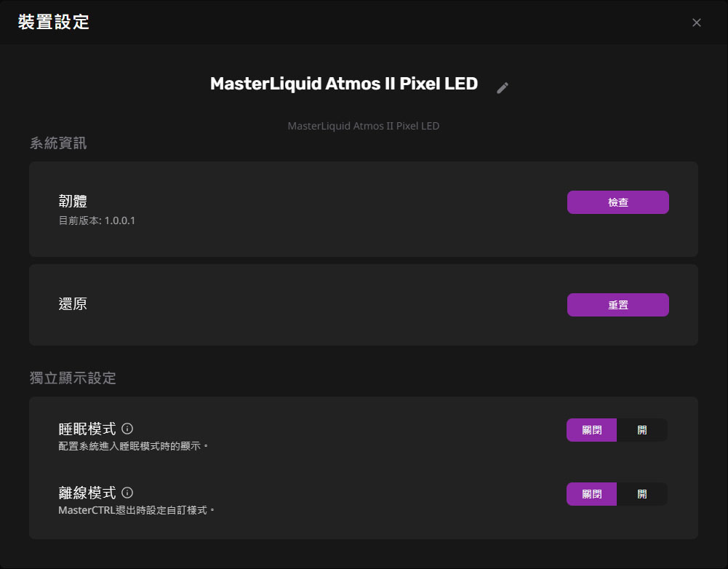Show info tooltip for 睡眠模式
The image size is (728, 569).
(x=127, y=429)
